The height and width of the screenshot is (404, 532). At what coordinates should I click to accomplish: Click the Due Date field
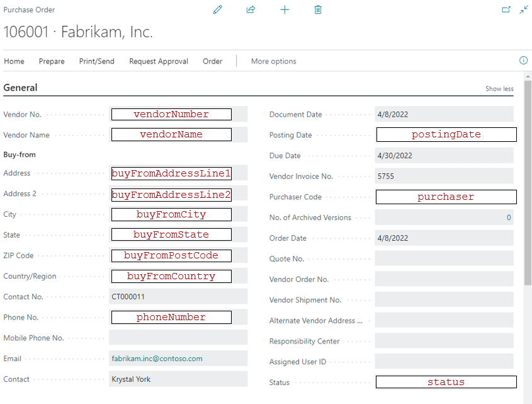[444, 156]
